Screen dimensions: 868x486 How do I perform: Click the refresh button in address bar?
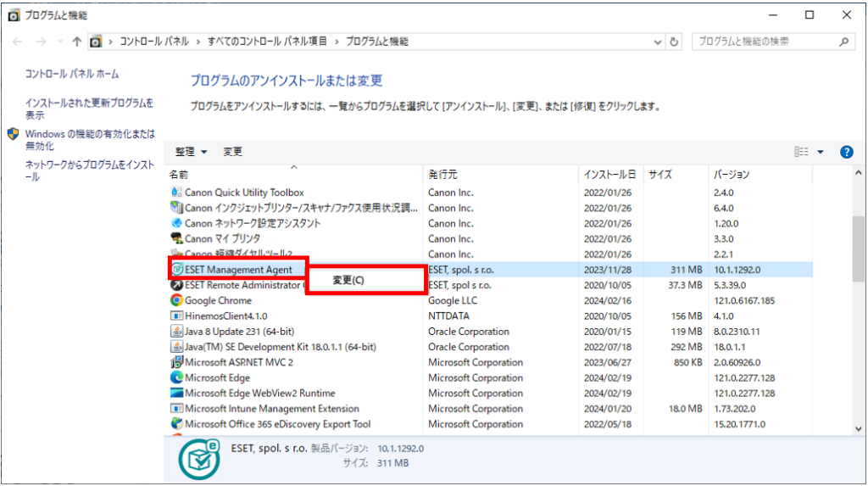[674, 42]
